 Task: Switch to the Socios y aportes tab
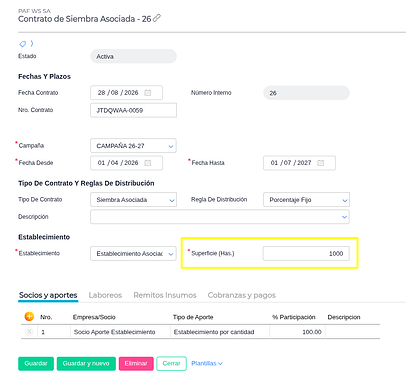(x=48, y=295)
